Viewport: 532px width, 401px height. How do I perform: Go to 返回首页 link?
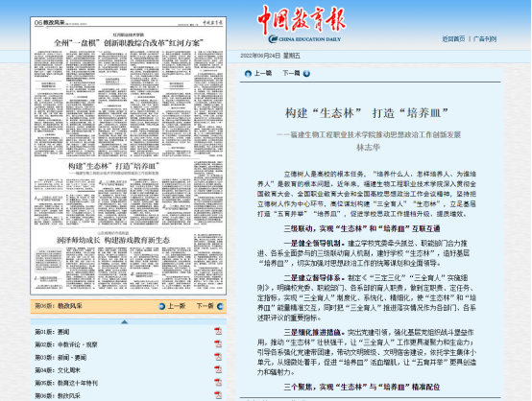(x=453, y=39)
